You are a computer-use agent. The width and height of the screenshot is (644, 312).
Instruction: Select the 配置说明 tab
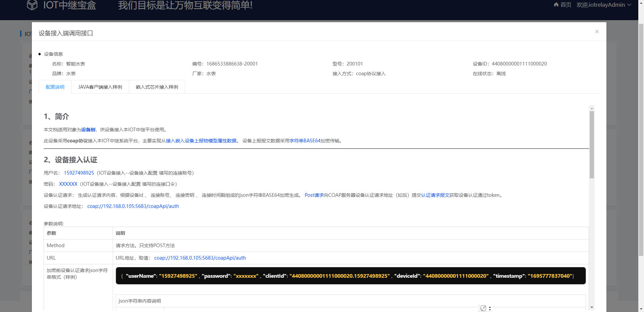tap(55, 87)
